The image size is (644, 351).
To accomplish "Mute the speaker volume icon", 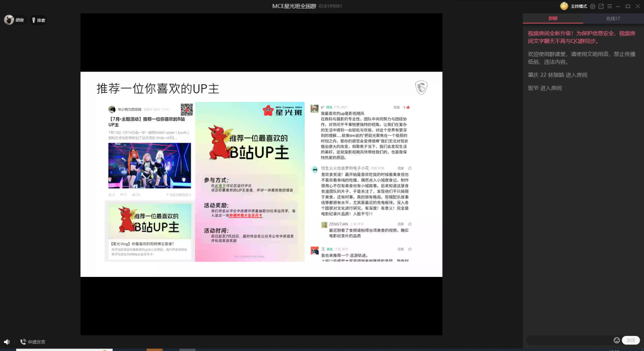I will tap(7, 342).
